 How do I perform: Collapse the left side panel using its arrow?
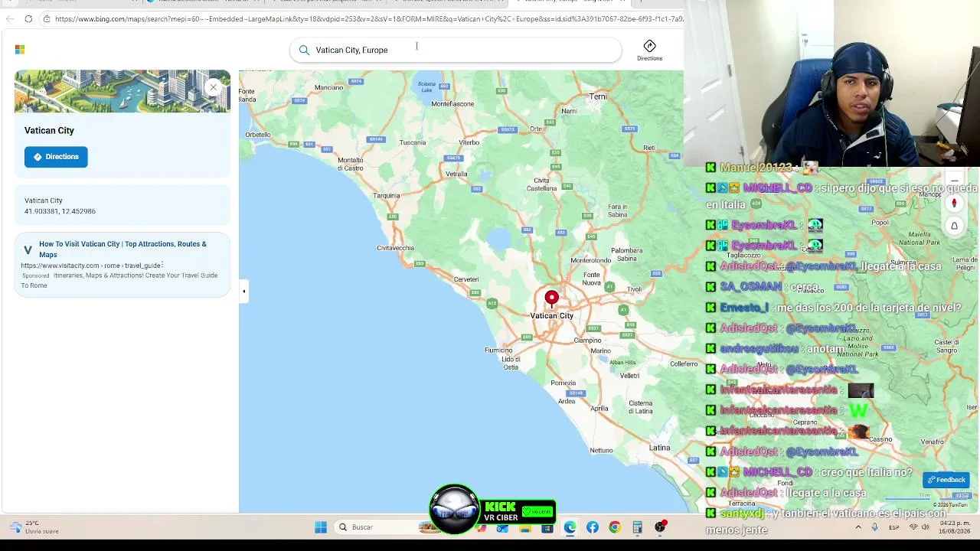click(x=243, y=291)
